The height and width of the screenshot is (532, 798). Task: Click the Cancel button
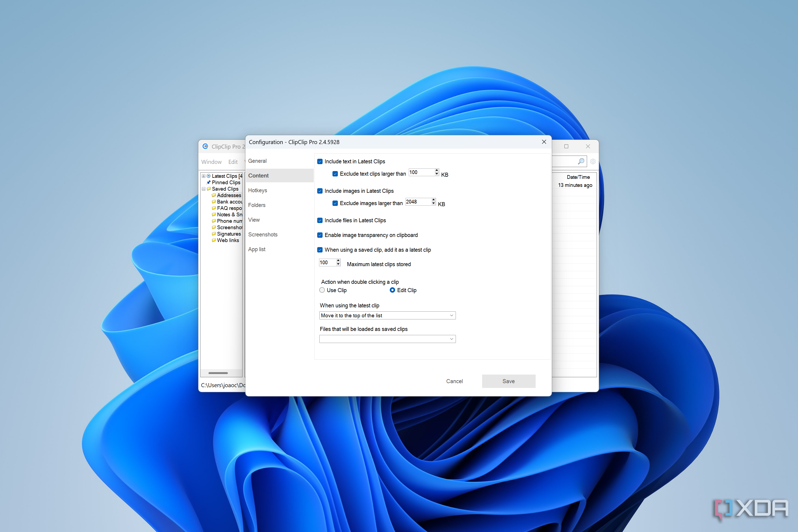pyautogui.click(x=454, y=381)
